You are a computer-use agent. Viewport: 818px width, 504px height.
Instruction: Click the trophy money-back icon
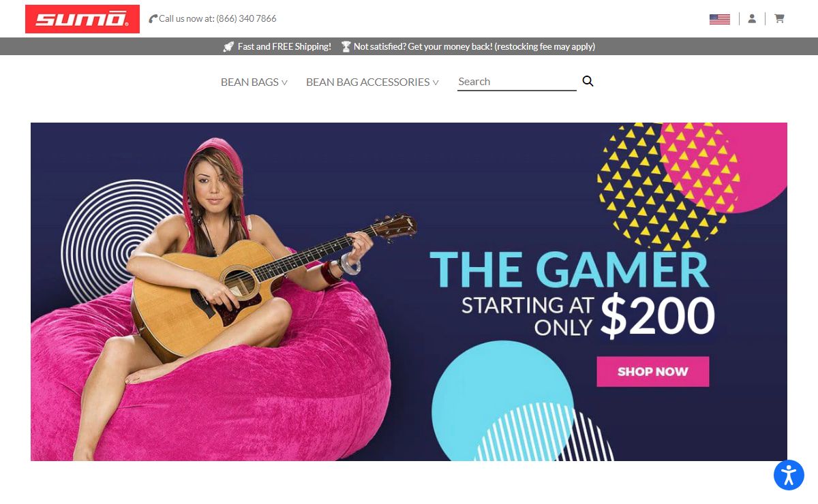pos(346,46)
